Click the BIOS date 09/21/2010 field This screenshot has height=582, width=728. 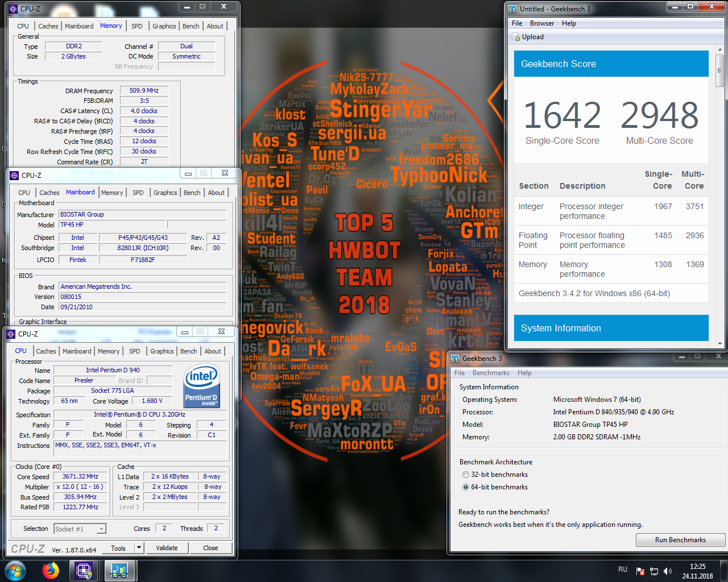143,307
